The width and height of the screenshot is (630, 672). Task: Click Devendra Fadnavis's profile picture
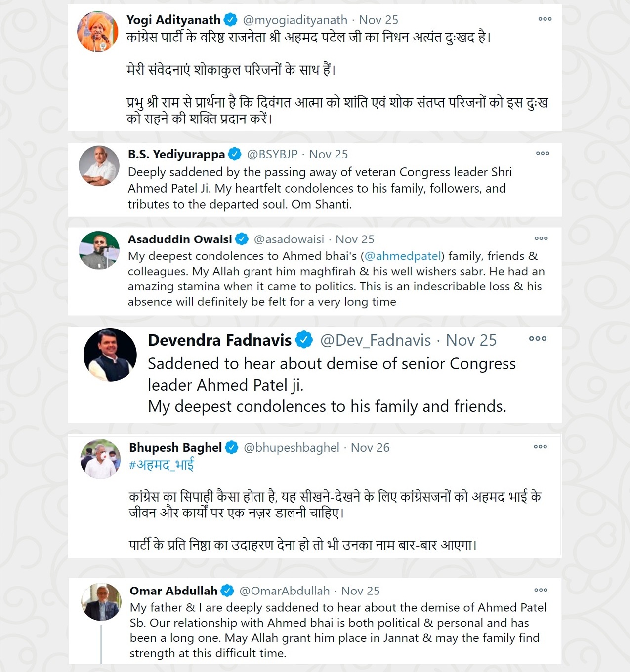pos(110,355)
